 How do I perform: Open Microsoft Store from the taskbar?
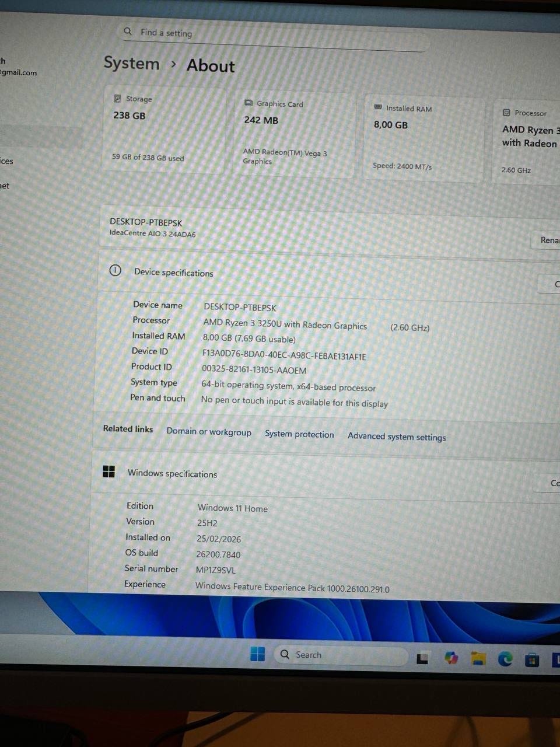pos(531,660)
